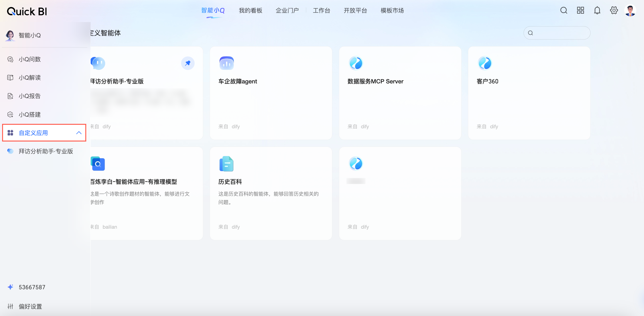Screen dimensions: 644x316
Task: Click the sparkle icon beside 53667587
Action: pyautogui.click(x=10, y=287)
